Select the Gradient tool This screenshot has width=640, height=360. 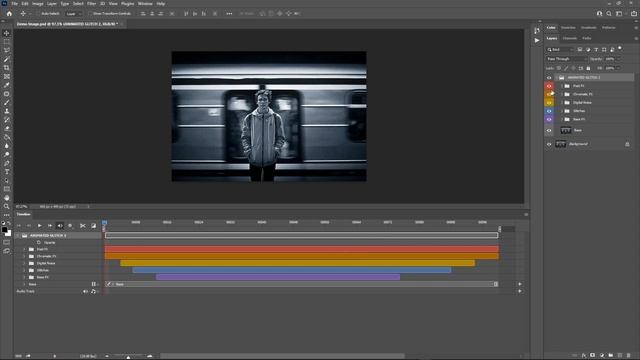click(x=7, y=137)
